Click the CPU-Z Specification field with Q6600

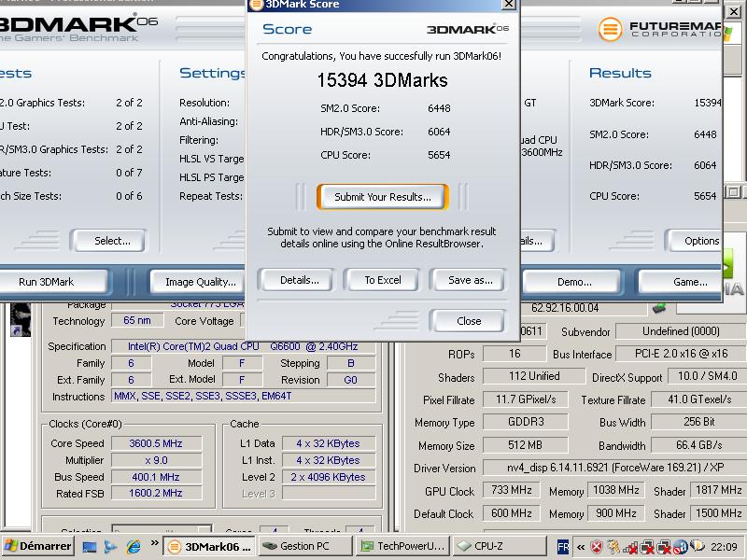[243, 346]
